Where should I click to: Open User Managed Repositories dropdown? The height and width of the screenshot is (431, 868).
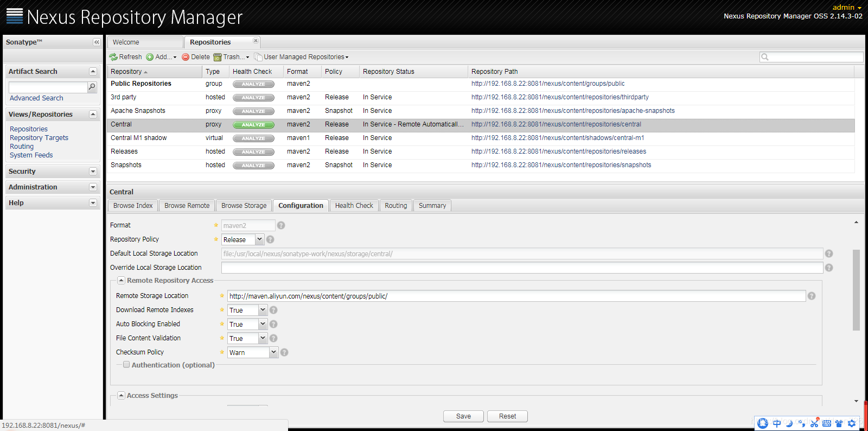(x=302, y=57)
